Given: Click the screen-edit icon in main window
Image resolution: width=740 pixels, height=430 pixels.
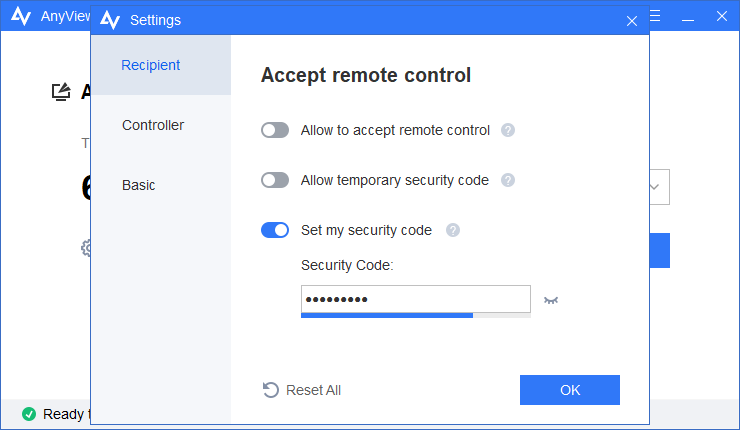Looking at the screenshot, I should pyautogui.click(x=62, y=92).
